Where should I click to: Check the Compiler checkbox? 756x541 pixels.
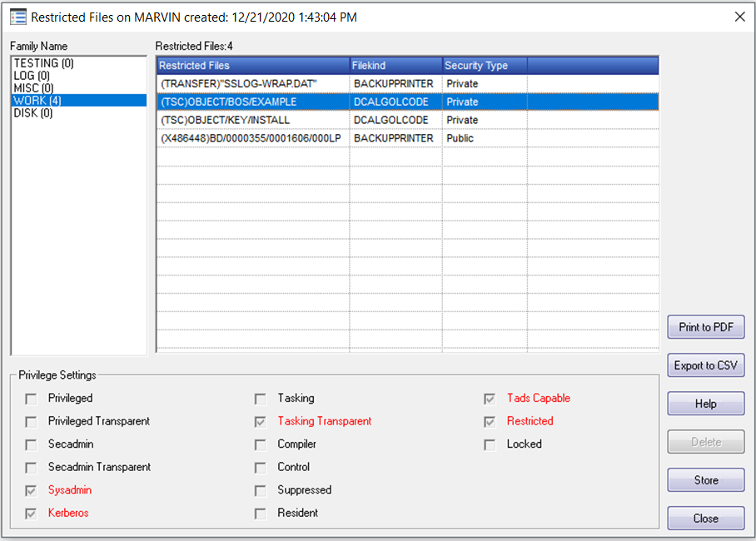click(261, 444)
